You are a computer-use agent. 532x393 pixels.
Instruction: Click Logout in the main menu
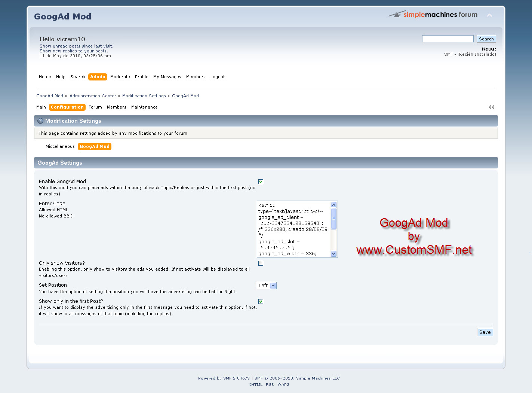[x=218, y=77]
